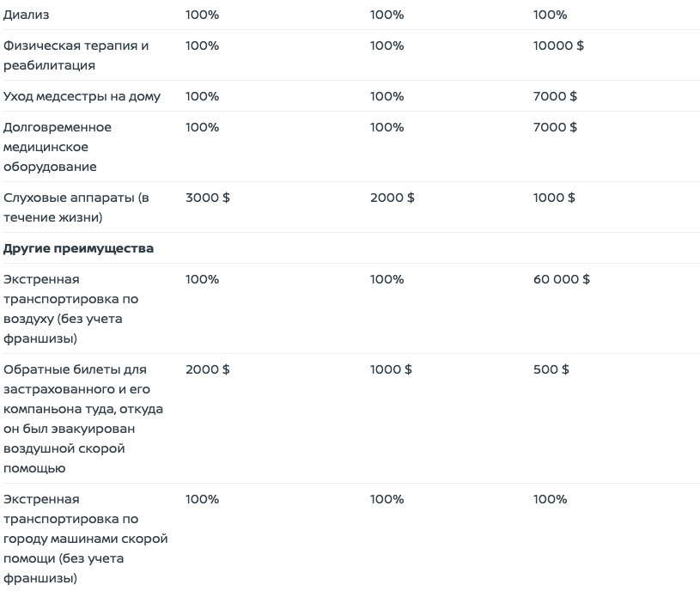
Task: Click the 60 000 $ air transport value
Action: tap(561, 279)
